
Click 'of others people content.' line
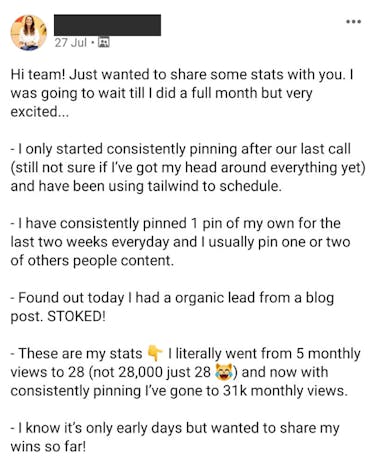pos(92,261)
